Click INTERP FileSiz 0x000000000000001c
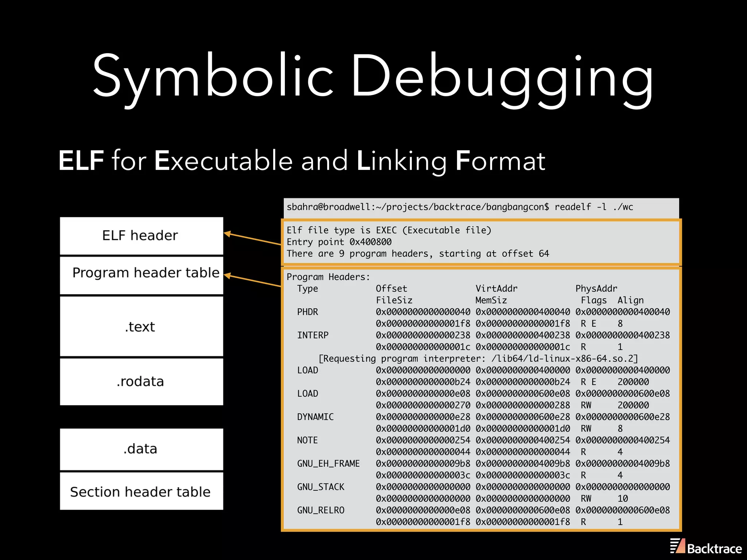This screenshot has height=560, width=747. click(423, 347)
